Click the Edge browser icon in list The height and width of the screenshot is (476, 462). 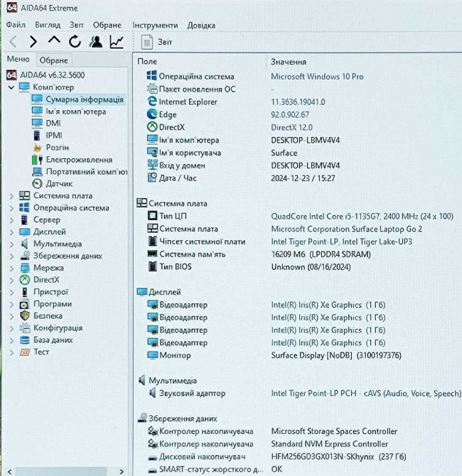(152, 114)
